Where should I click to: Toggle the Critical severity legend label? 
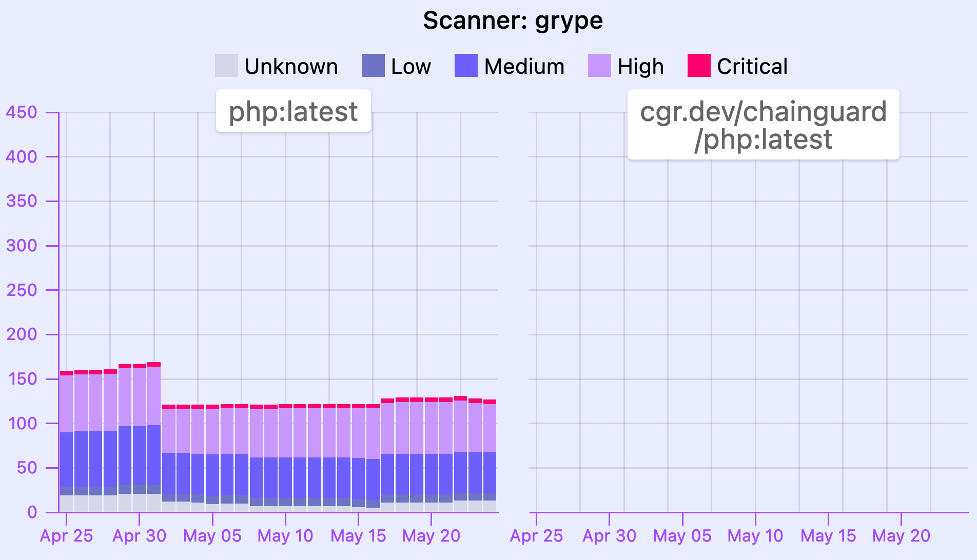coord(752,67)
